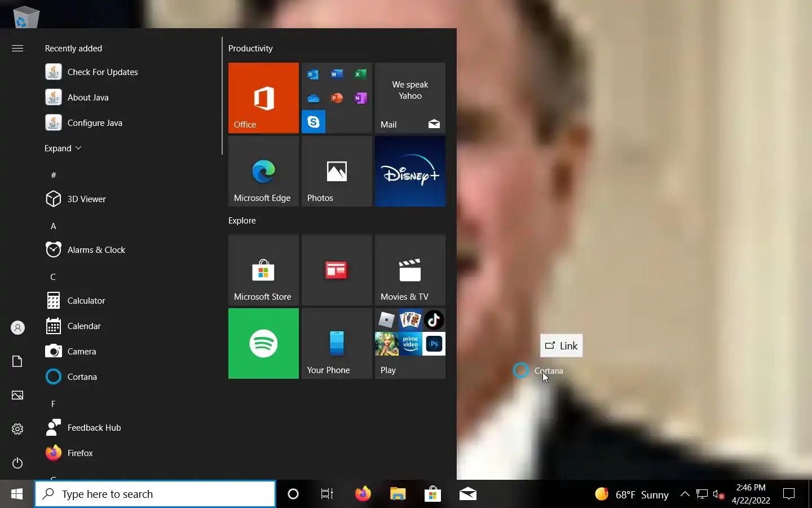Image resolution: width=812 pixels, height=508 pixels.
Task: Open OneDrive from the Office apps tile
Action: coord(313,98)
